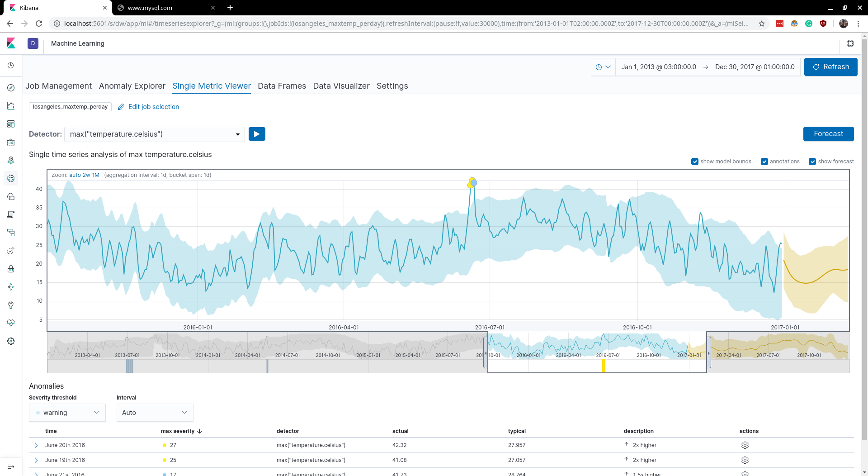The image size is (868, 476).
Task: Click the losangeles_maxtemp_perday job badge
Action: (70, 107)
